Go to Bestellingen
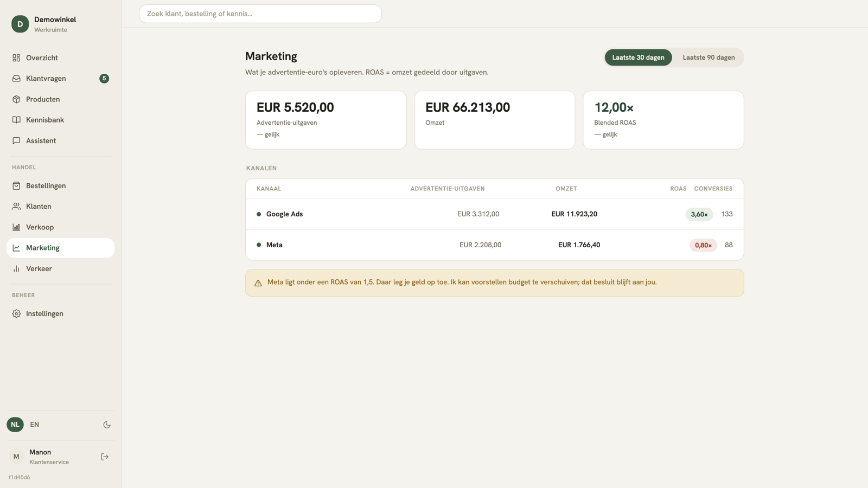This screenshot has height=488, width=868. 60,186
